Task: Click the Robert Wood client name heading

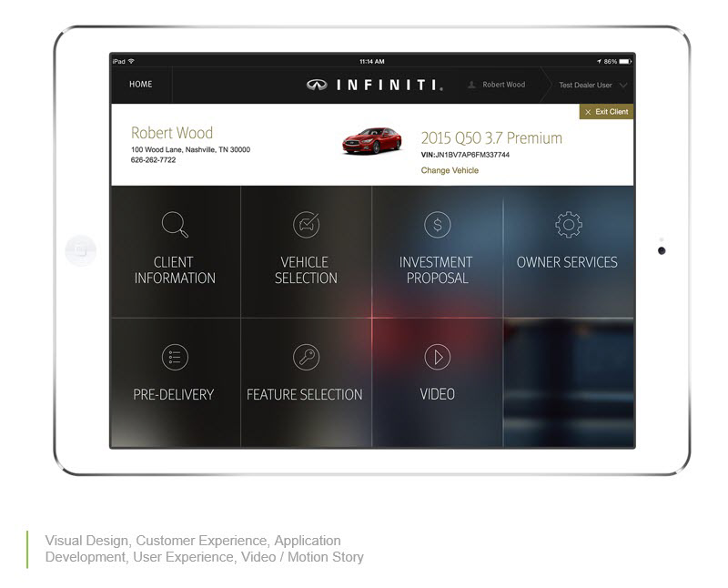Action: pyautogui.click(x=172, y=133)
